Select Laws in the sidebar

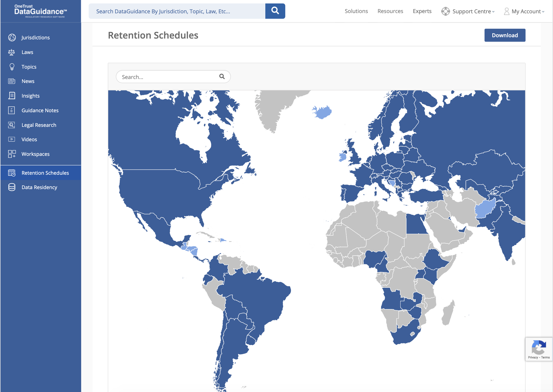(x=41, y=52)
